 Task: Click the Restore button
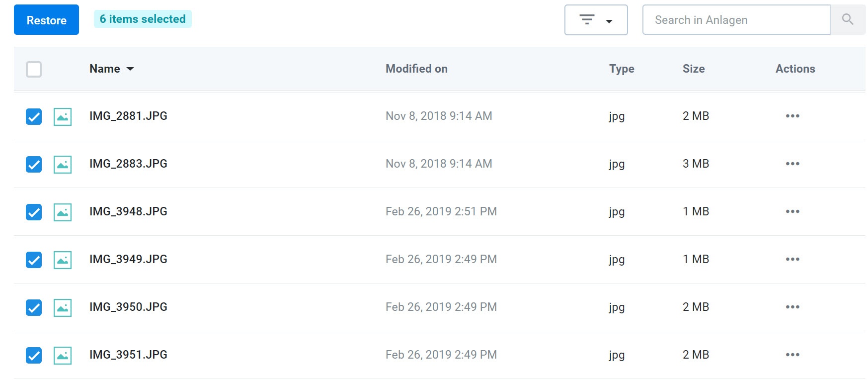click(x=46, y=20)
